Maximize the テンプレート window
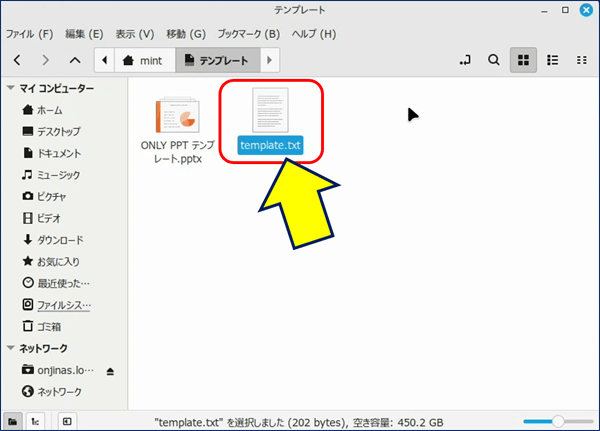The height and width of the screenshot is (431, 600). (x=565, y=10)
